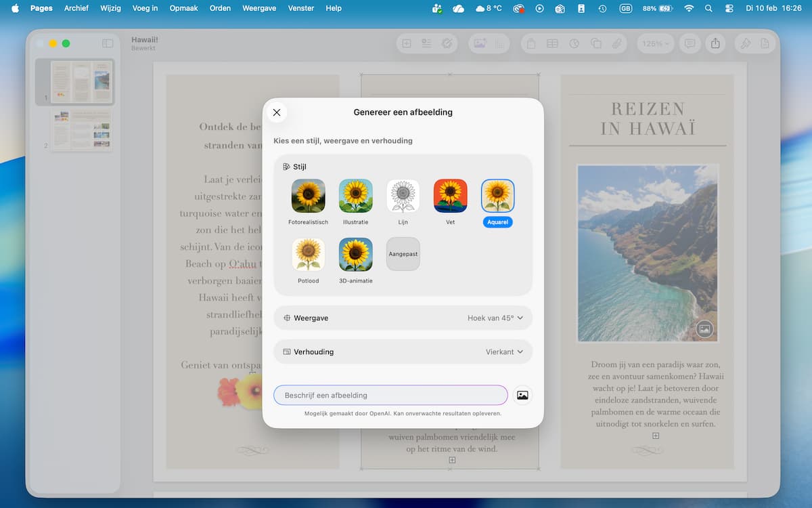Select the Aquarel style radio option
812x508 pixels.
point(497,196)
